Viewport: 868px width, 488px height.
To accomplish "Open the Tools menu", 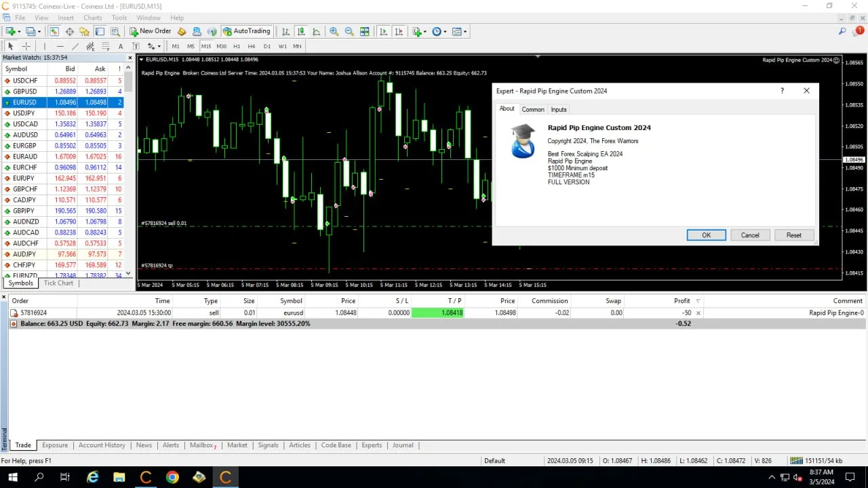I will 119,18.
